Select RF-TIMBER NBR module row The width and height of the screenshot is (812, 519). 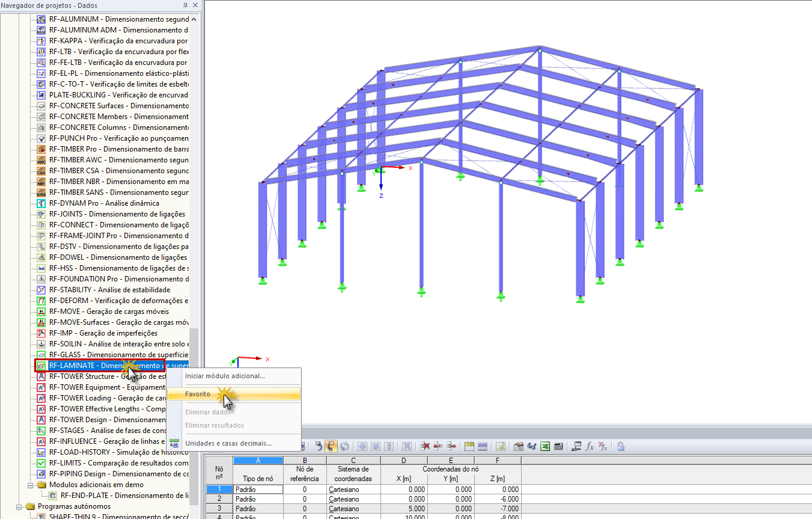(119, 182)
